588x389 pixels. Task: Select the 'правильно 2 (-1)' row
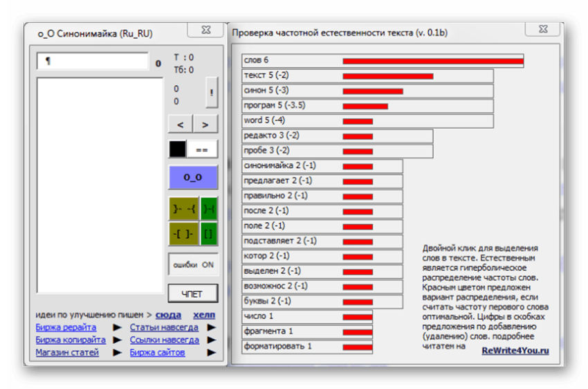[322, 196]
